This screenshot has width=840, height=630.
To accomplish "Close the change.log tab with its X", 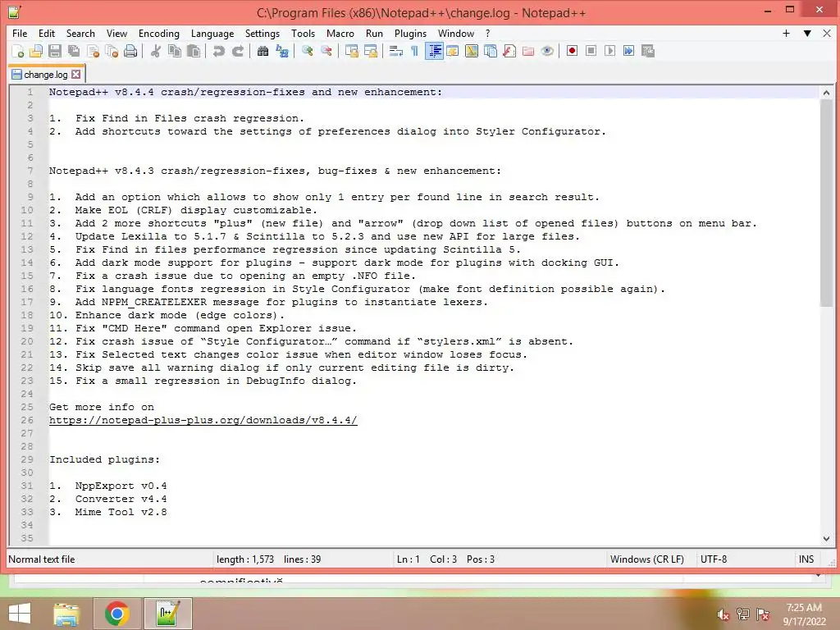I will point(76,75).
